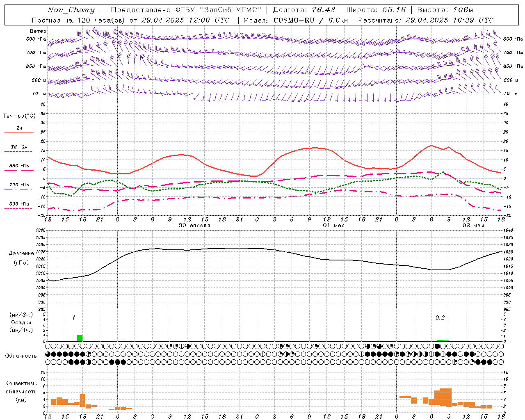Click the 'Широта: 55.16' latitude value

click(376, 10)
